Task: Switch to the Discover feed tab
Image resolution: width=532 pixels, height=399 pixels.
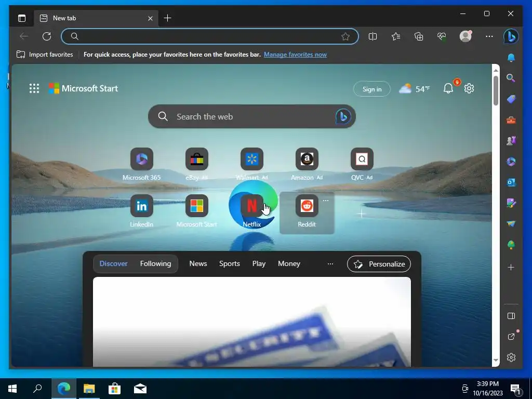Action: tap(113, 263)
